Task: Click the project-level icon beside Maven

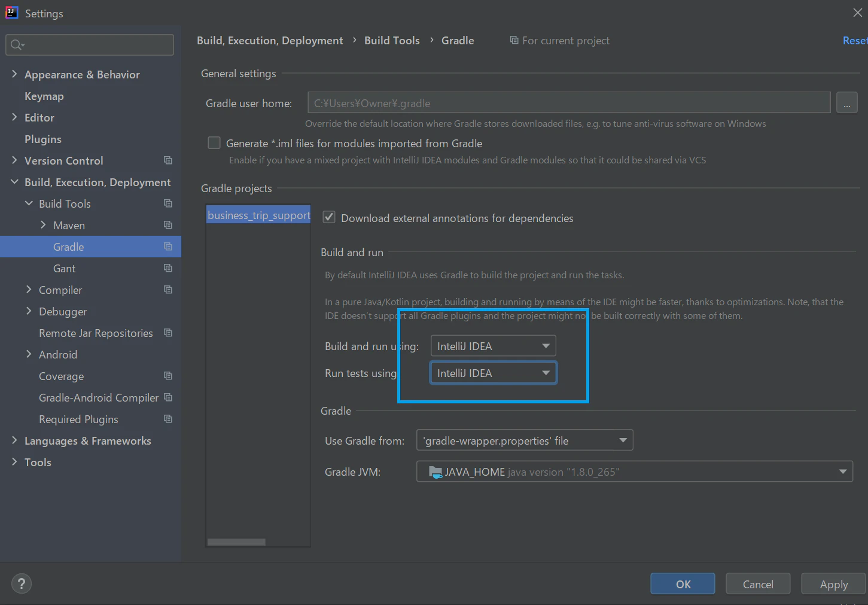Action: pos(168,225)
